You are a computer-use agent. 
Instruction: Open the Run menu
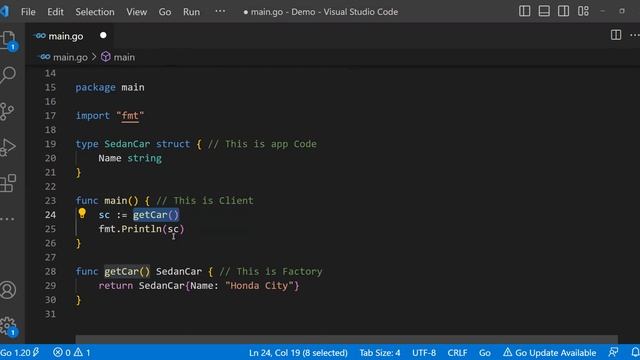click(191, 12)
